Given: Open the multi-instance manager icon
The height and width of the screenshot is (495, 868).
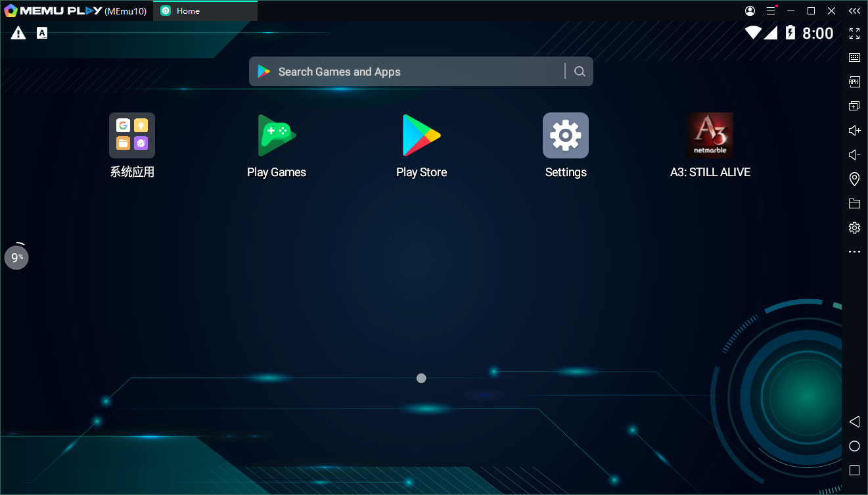Looking at the screenshot, I should (854, 106).
